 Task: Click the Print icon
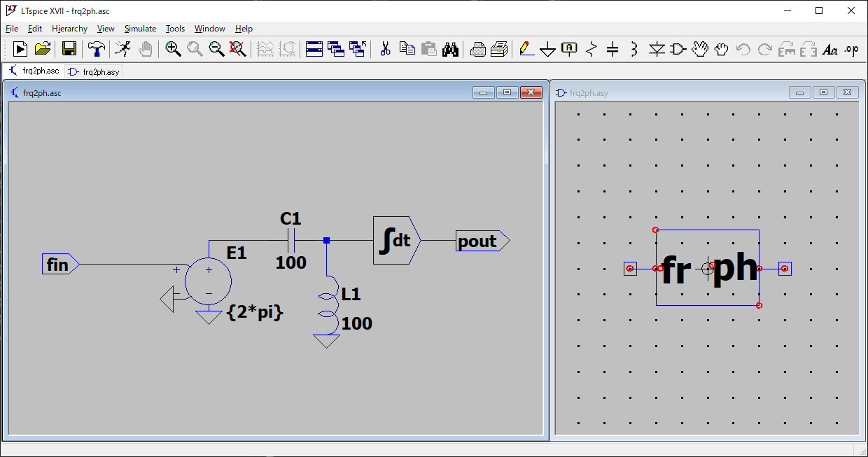point(499,49)
